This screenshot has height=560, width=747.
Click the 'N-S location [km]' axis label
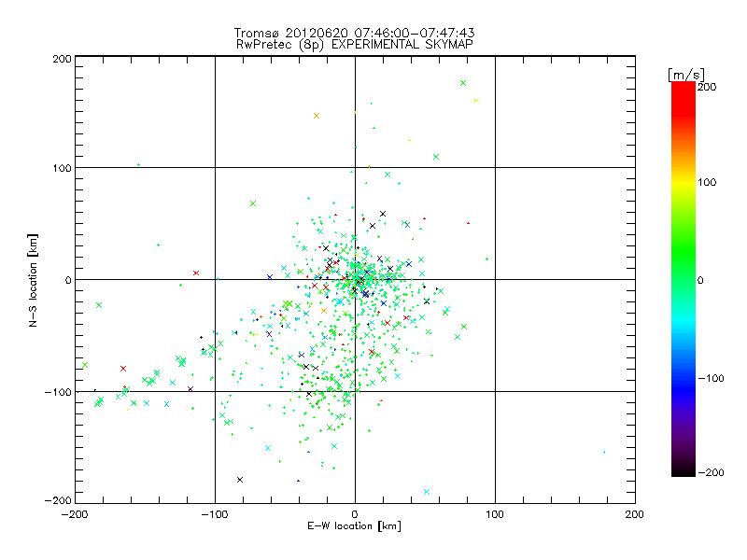click(33, 281)
